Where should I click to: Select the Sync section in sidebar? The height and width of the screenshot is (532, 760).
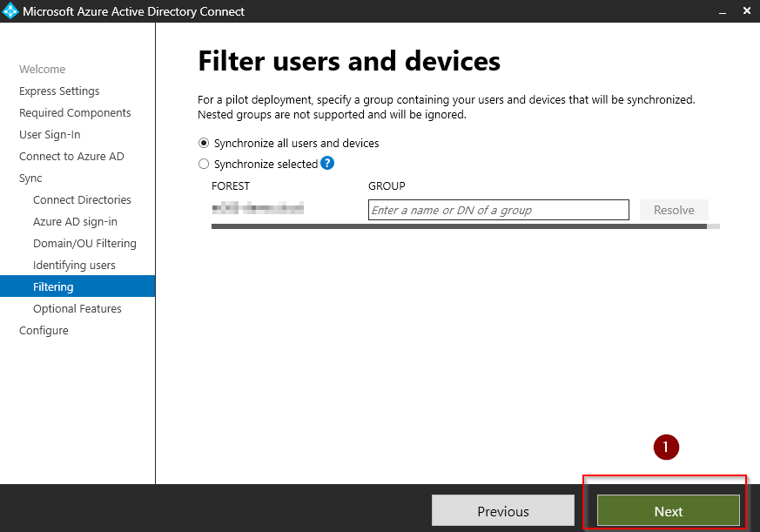click(x=30, y=178)
